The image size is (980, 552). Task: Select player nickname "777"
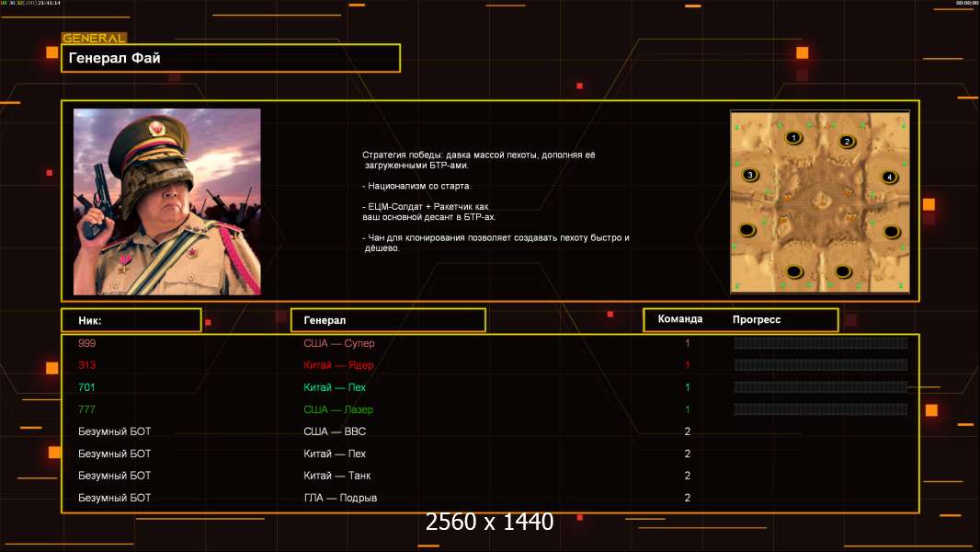[x=86, y=409]
